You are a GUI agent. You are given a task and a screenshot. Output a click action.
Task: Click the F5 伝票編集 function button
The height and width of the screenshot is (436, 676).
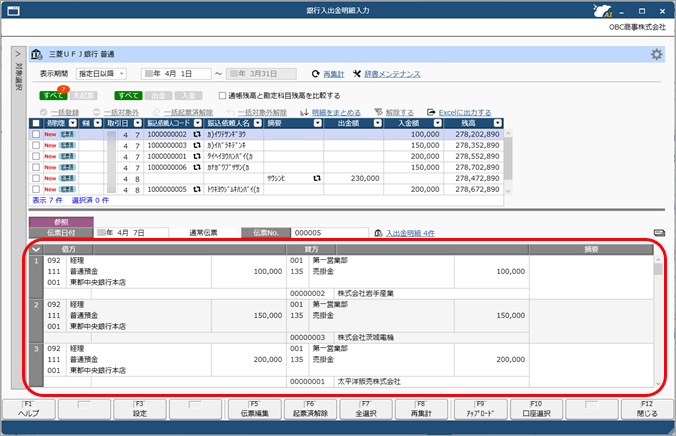tap(254, 409)
